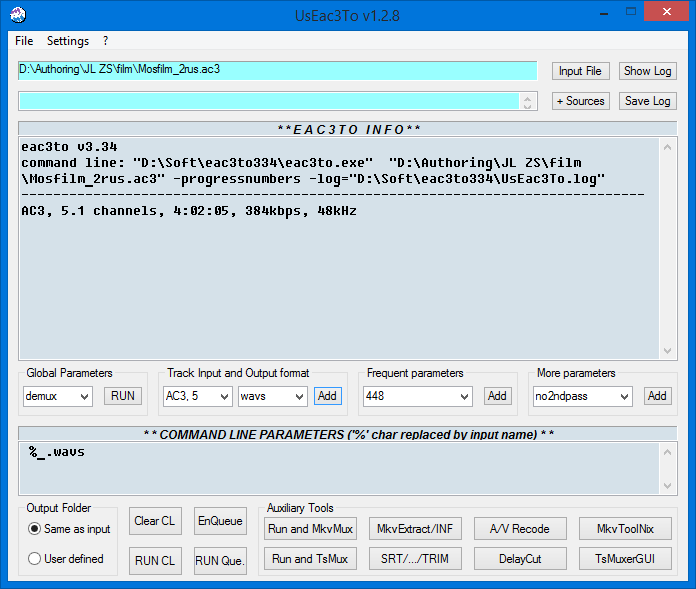The width and height of the screenshot is (696, 589).
Task: Click the DelayCut button
Action: coord(520,558)
